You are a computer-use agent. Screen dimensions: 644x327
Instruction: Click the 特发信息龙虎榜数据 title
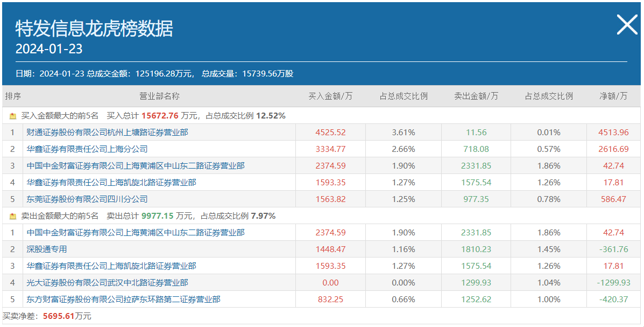[95, 29]
